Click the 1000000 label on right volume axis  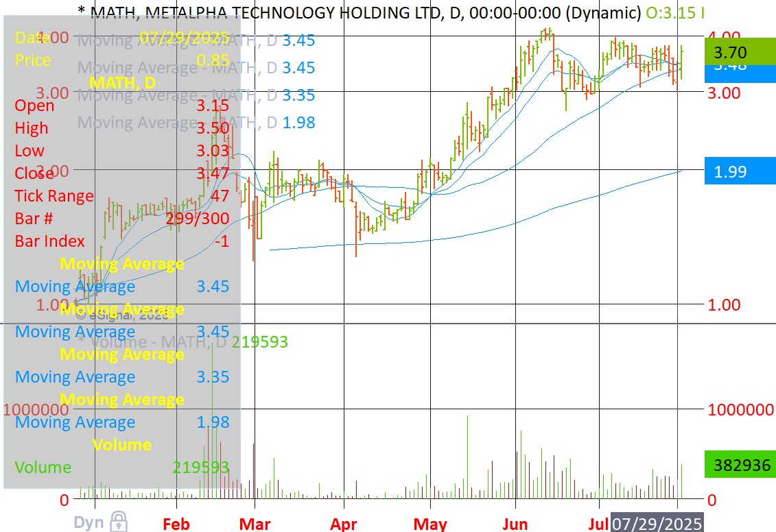coord(740,409)
